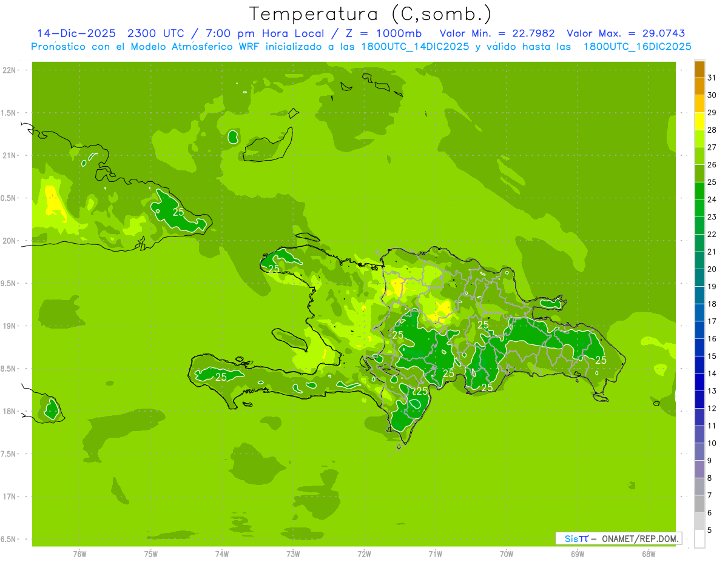Click the legend label "22"
The height and width of the screenshot is (562, 728).
coord(712,235)
